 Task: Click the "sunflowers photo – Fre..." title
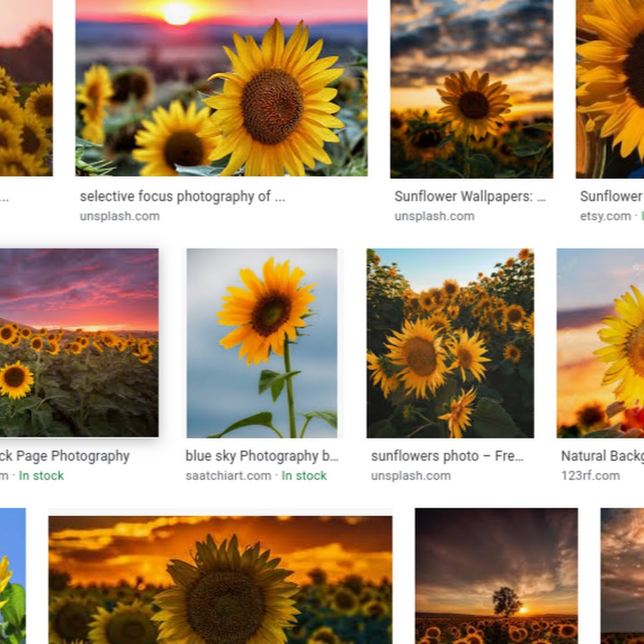click(447, 456)
